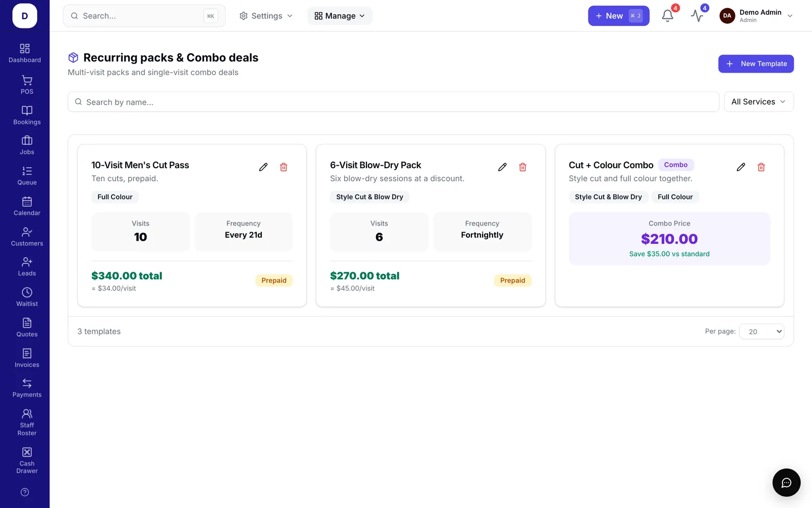Click the Search by name field

tap(393, 102)
